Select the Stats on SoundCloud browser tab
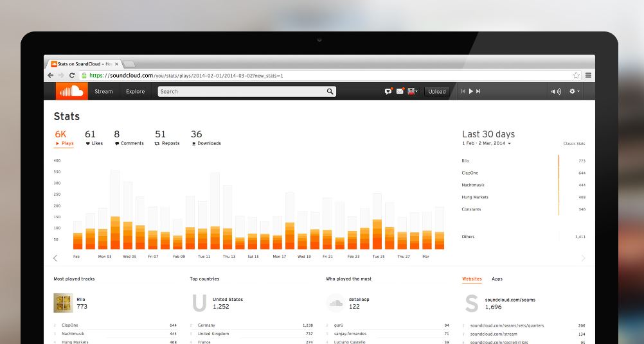This screenshot has height=344, width=644. coord(85,64)
